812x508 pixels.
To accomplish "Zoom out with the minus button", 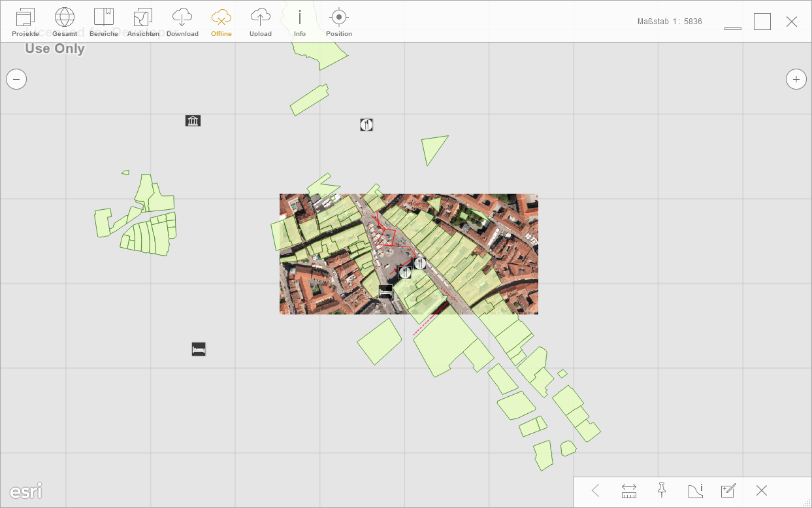I will [x=16, y=80].
